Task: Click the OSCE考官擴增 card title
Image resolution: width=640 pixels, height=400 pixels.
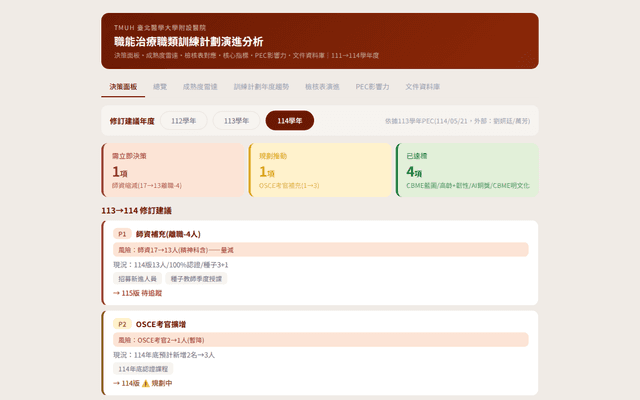Action: (161, 324)
